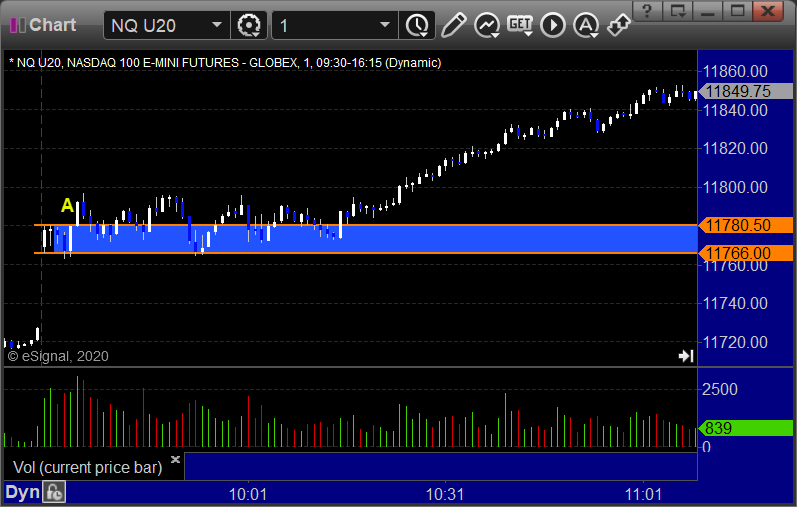Screen dimensions: 797x507
Task: Click the 11820.00 price axis label
Action: 734,148
